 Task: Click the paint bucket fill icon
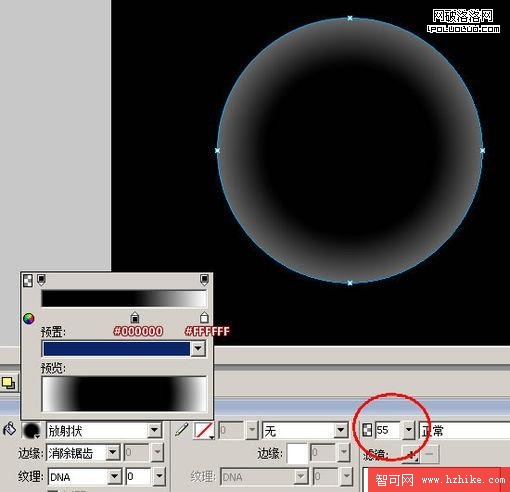coord(9,429)
